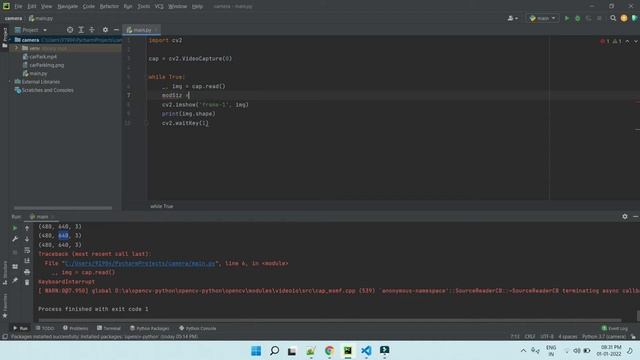Click the Python 3.7 interpreter selector
The width and height of the screenshot is (640, 360).
point(604,337)
